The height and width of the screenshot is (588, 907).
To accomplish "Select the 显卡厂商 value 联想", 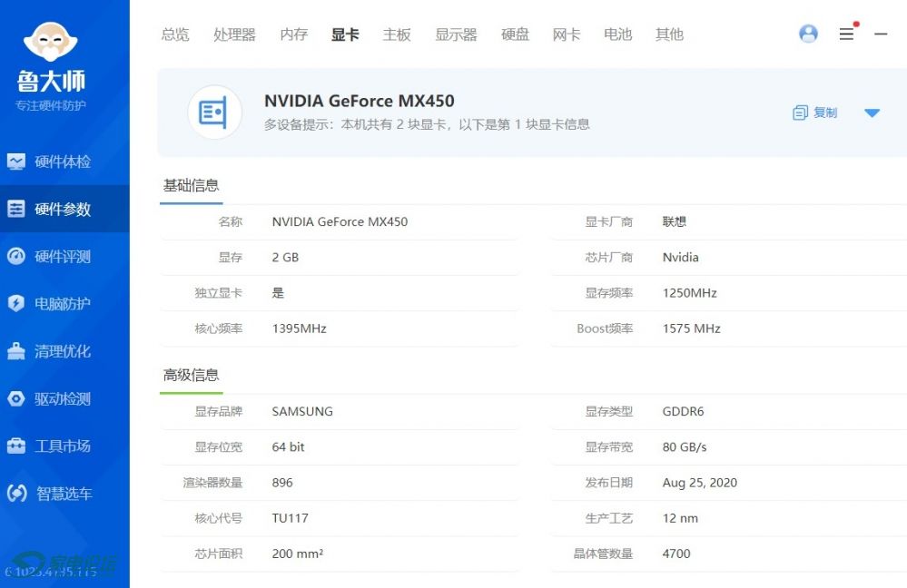I will pyautogui.click(x=675, y=221).
